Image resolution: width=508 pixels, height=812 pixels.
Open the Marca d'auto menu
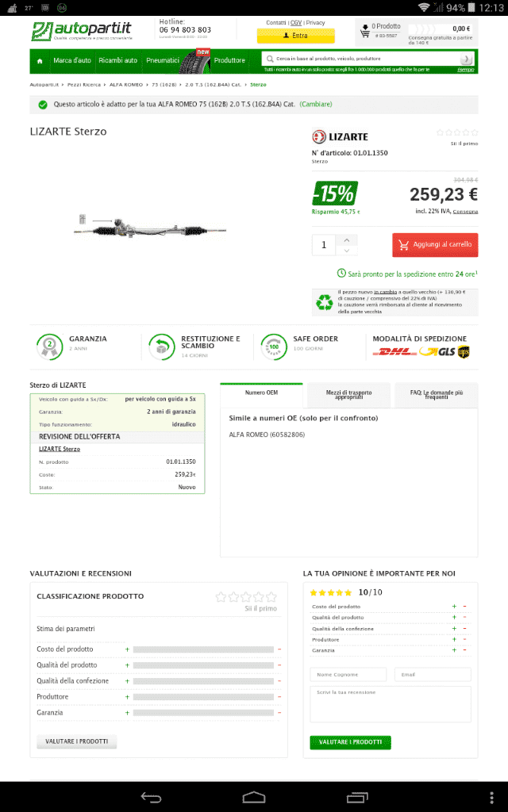click(72, 60)
